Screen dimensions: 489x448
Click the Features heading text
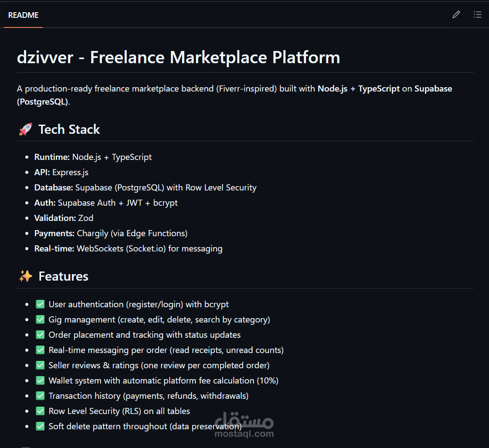(63, 276)
